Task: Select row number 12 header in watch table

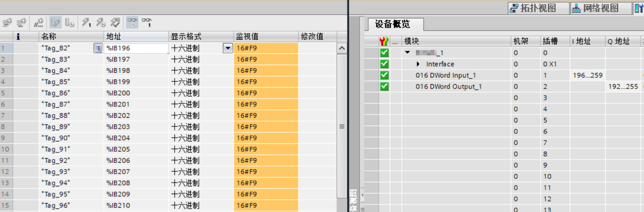Action: pos(6,172)
